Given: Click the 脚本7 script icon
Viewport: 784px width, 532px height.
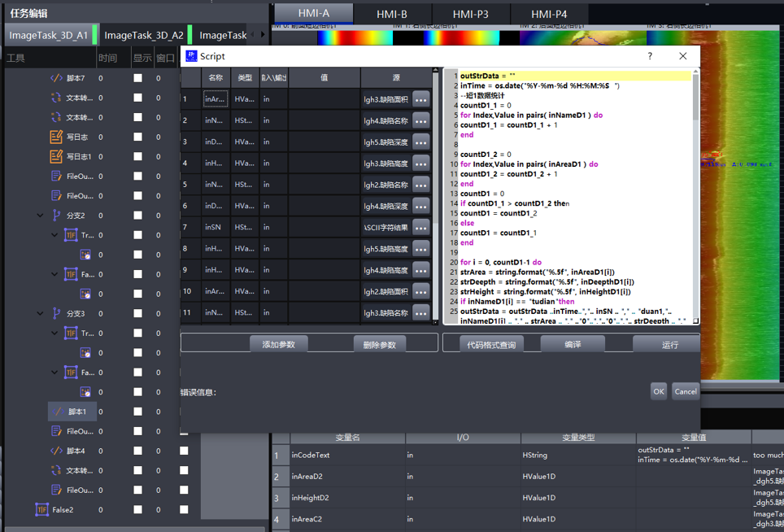Looking at the screenshot, I should pyautogui.click(x=56, y=78).
